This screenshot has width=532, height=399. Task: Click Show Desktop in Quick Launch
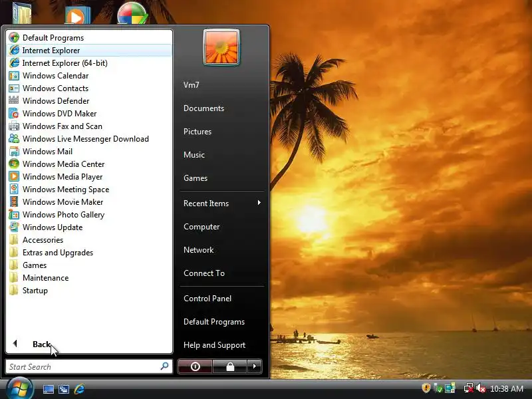click(x=48, y=389)
